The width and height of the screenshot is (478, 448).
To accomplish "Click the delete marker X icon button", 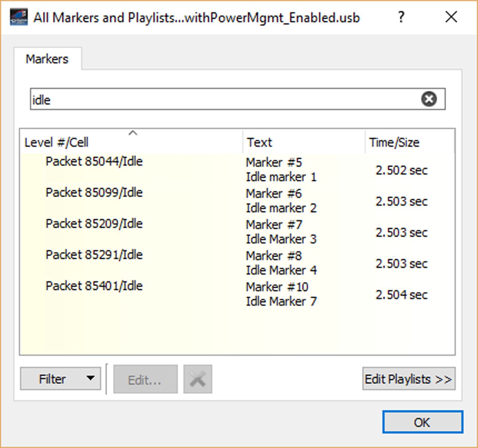I will 198,379.
